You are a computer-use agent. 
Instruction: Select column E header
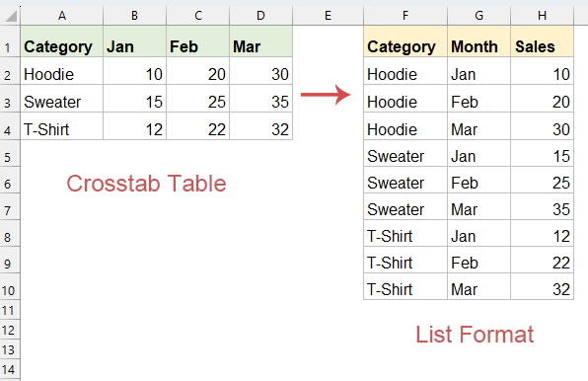(329, 16)
